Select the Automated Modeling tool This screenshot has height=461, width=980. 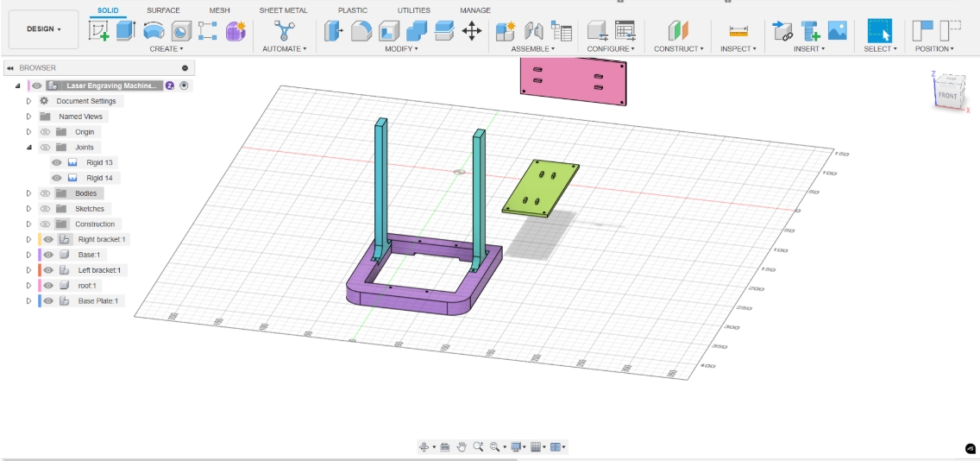[x=285, y=31]
